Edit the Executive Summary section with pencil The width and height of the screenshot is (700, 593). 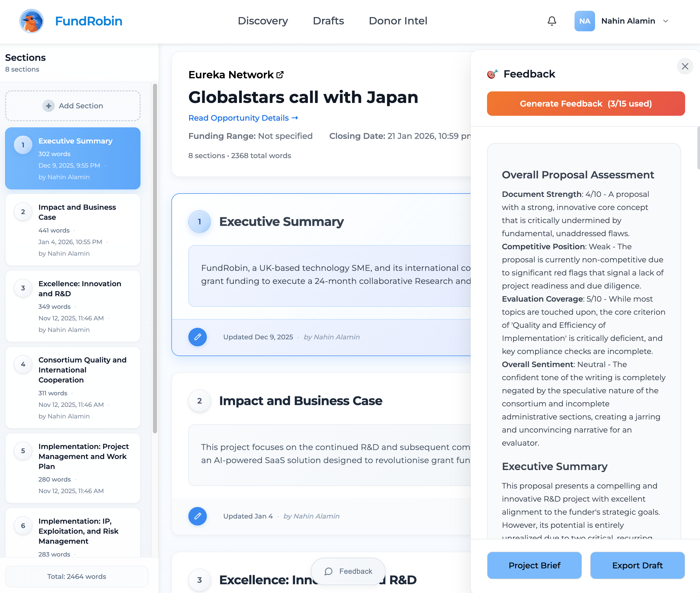coord(198,337)
